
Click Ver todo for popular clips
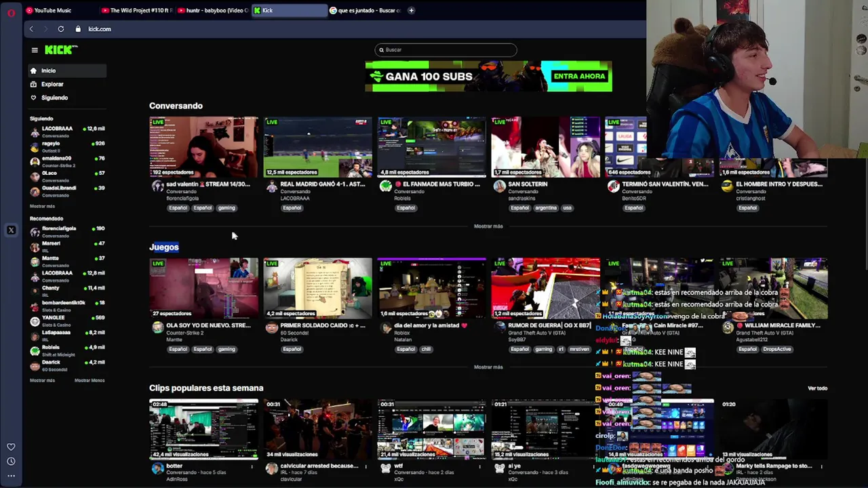pyautogui.click(x=817, y=388)
